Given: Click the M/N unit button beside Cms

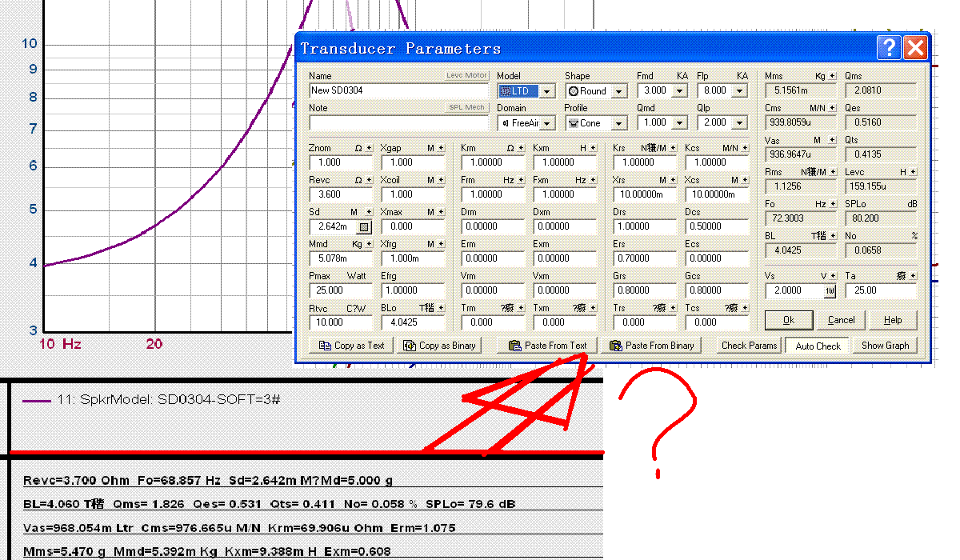Looking at the screenshot, I should click(x=833, y=108).
